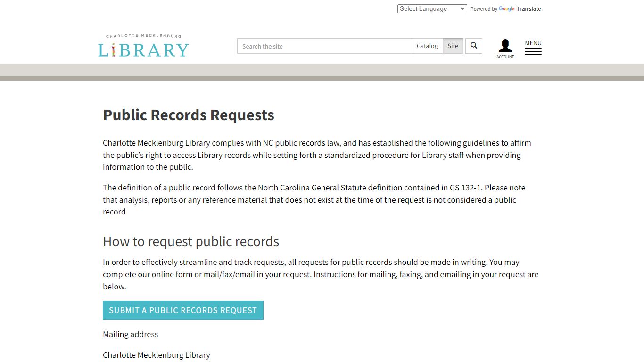Click the paragraph starting 'In order to effectively streamline'
644x362 pixels.
coord(321,274)
